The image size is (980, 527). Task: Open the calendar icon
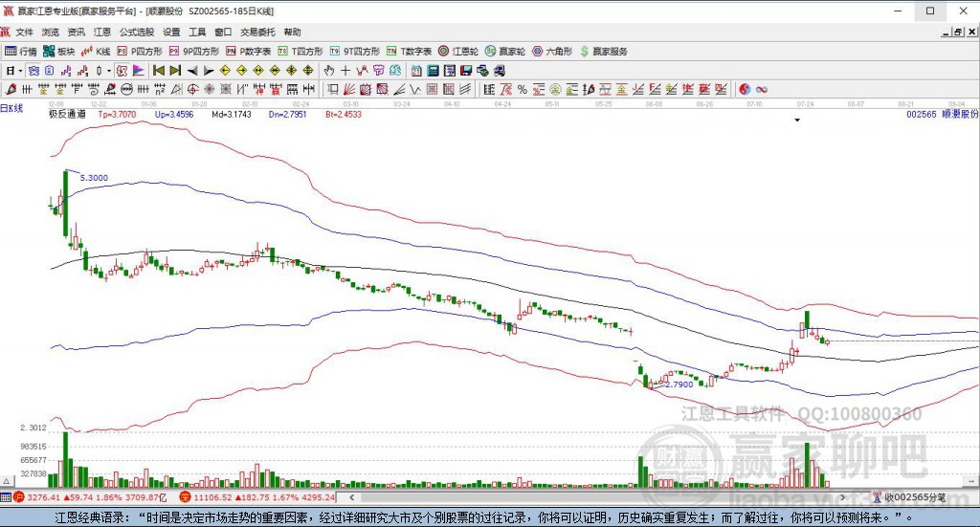[416, 71]
